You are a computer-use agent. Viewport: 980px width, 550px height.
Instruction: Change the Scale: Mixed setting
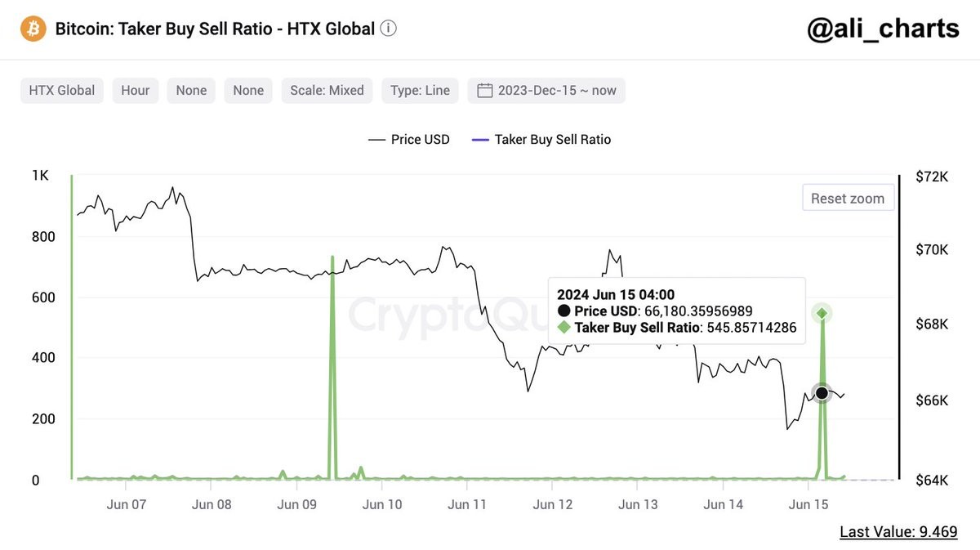pos(327,91)
